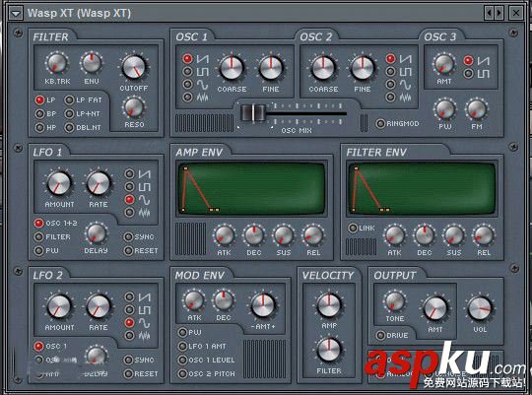Click the OSC 2 FINE knob
Viewport: 532px width, 395px height.
tap(362, 67)
